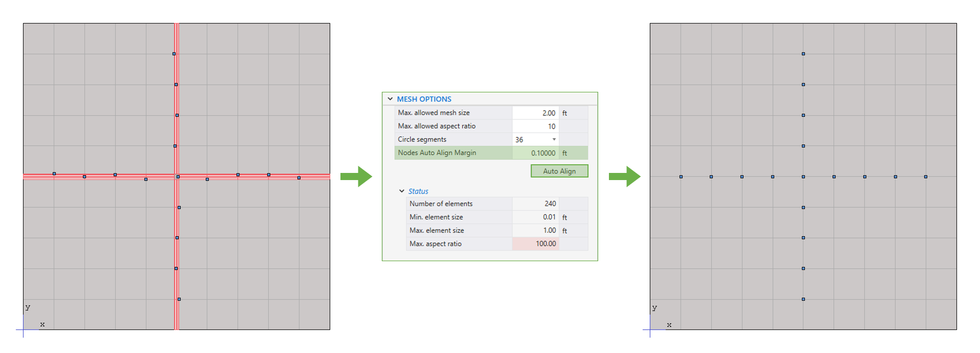Select the pink Max. aspect ratio value cell

535,244
